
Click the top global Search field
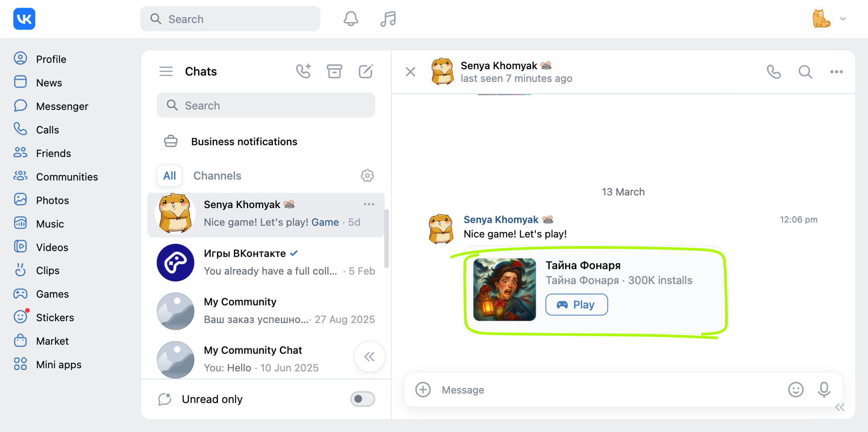click(230, 19)
